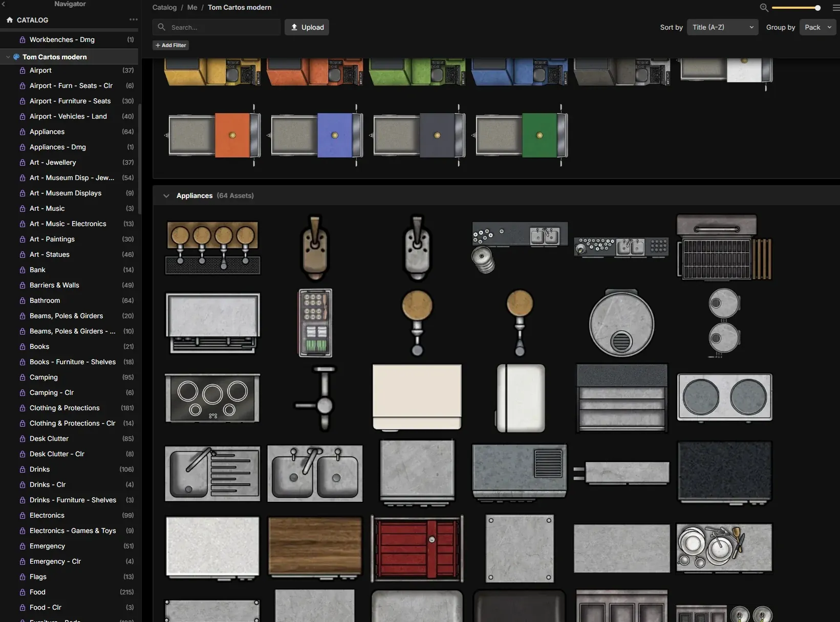Select the barbecue grill asset
The image size is (840, 622).
point(724,248)
